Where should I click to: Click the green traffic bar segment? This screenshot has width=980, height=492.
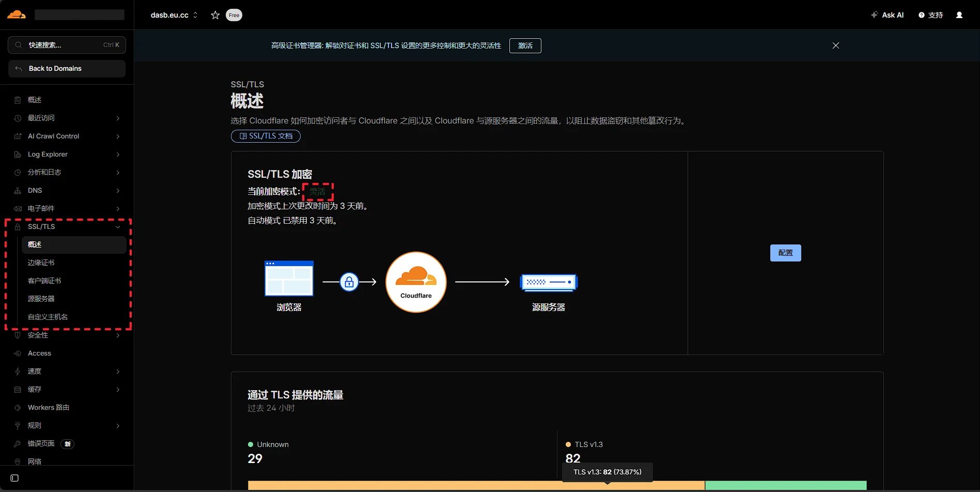tap(786, 486)
